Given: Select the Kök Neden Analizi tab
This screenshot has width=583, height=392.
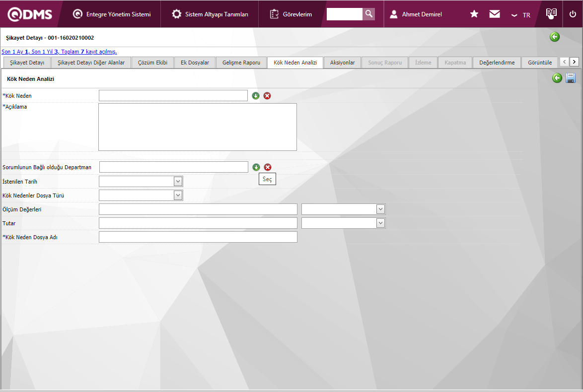Looking at the screenshot, I should 295,63.
